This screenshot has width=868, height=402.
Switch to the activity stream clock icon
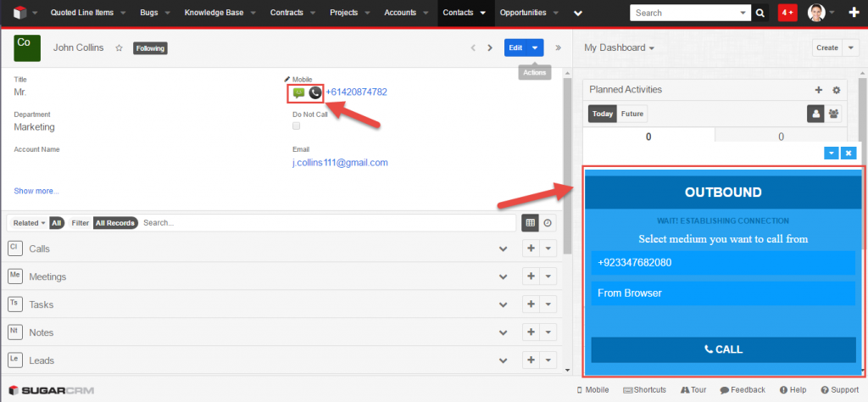pos(548,222)
